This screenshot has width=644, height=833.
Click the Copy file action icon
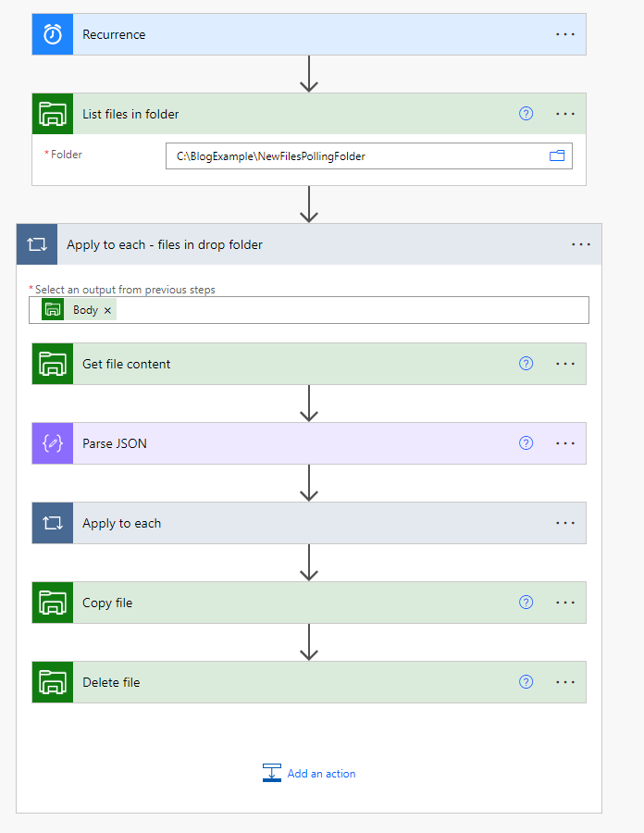pyautogui.click(x=53, y=603)
